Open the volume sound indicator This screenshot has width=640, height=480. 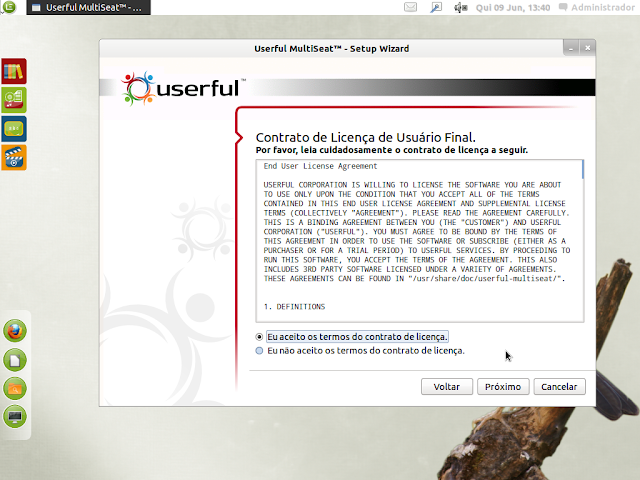pos(460,7)
